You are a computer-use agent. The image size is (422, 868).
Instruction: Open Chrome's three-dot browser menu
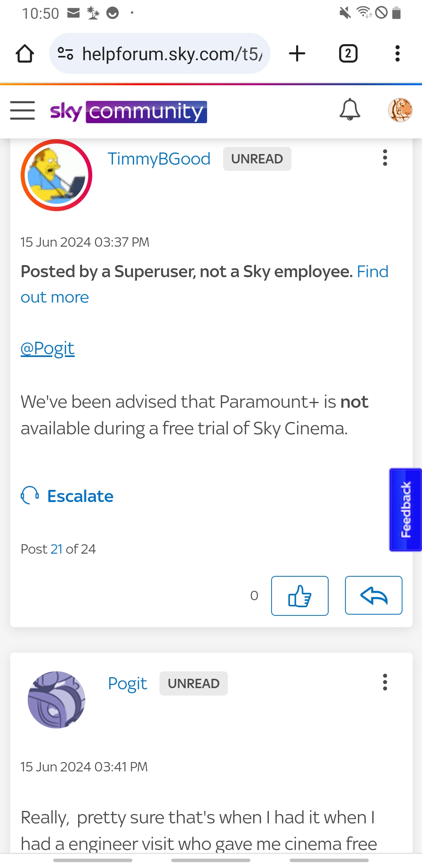397,53
